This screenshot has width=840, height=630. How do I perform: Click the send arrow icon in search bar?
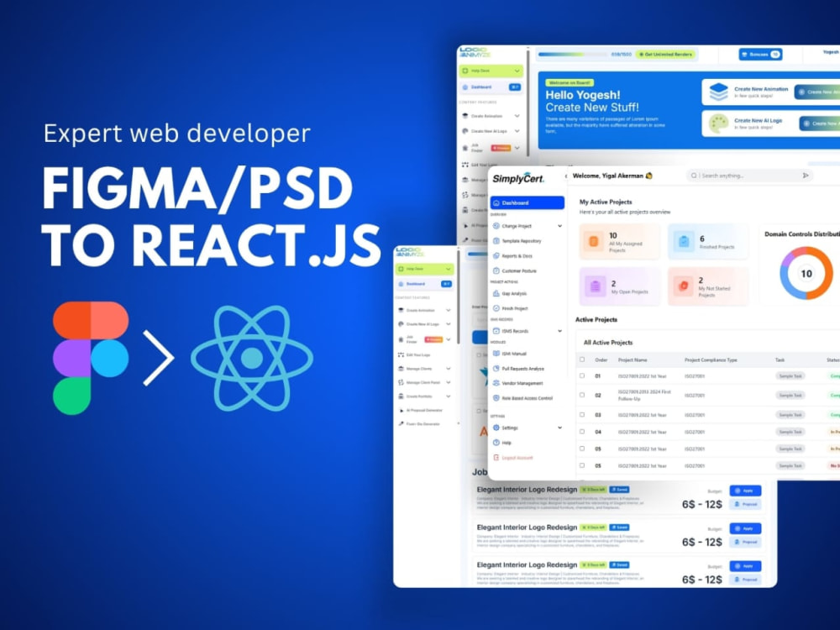[806, 176]
